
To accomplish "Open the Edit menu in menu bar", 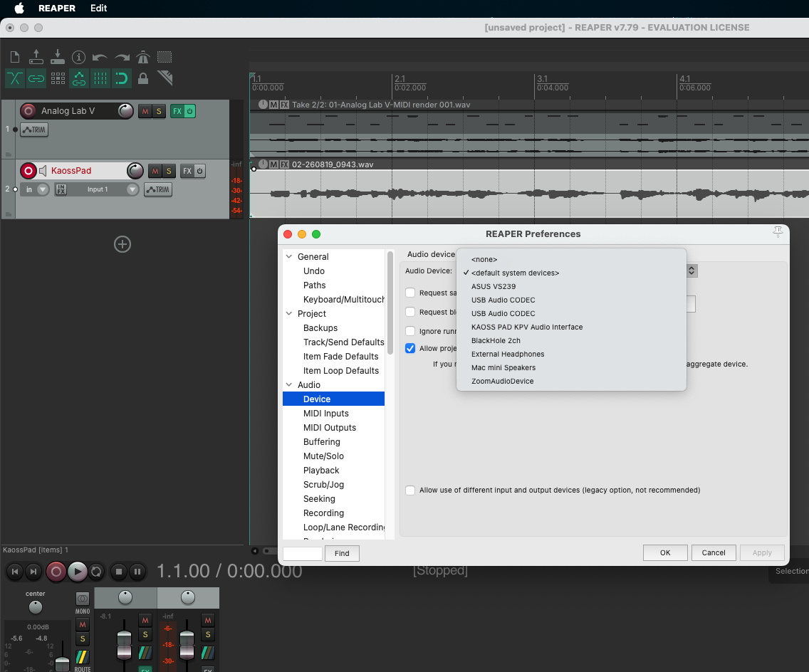I will (x=98, y=9).
